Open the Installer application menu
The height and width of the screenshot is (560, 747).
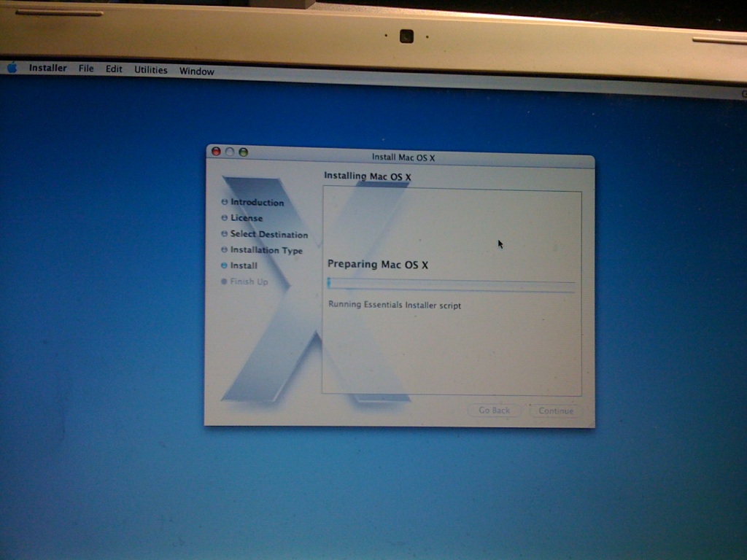pyautogui.click(x=47, y=69)
